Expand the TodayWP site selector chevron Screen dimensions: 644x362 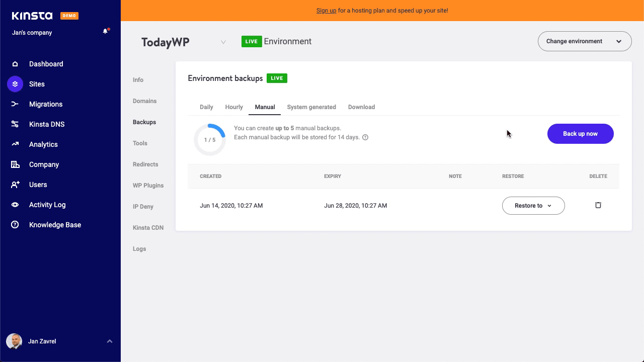tap(223, 42)
